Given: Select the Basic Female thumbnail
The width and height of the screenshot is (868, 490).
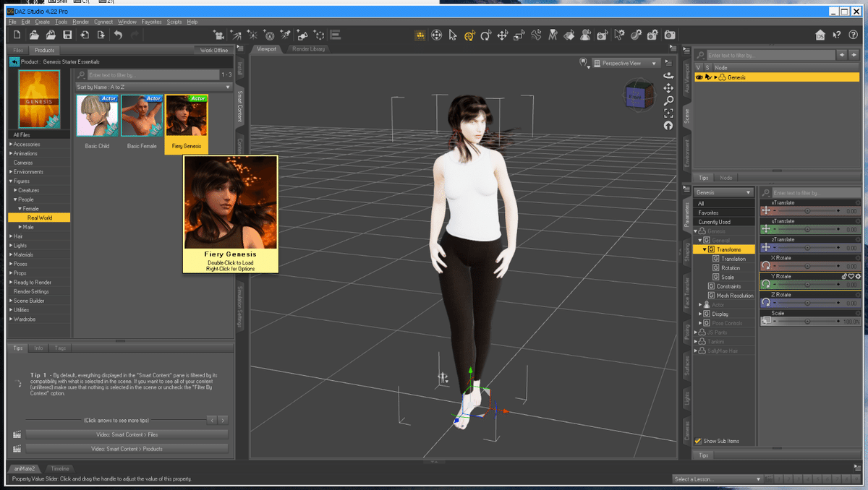Looking at the screenshot, I should 142,116.
